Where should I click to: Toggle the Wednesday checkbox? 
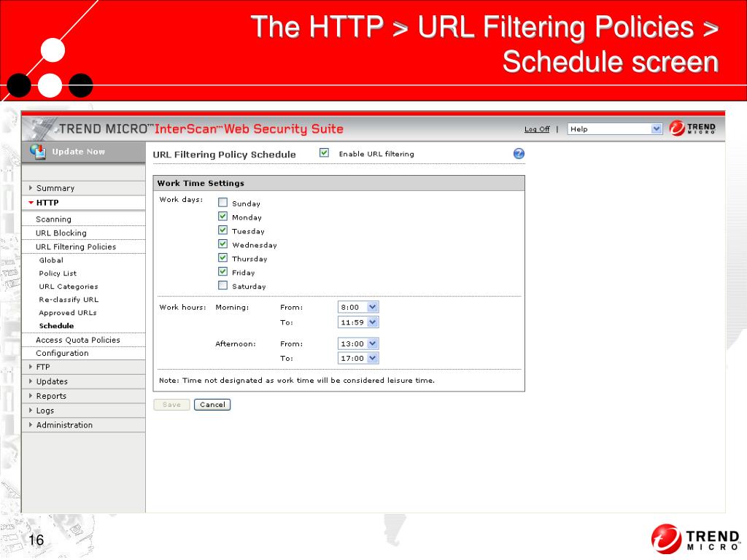pos(222,244)
